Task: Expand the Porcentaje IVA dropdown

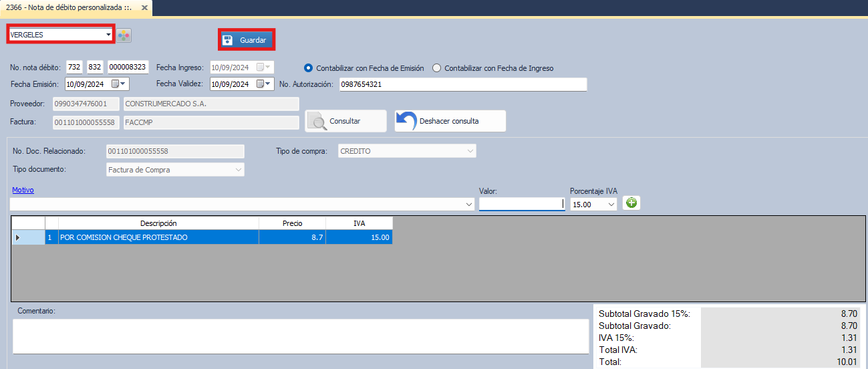Action: coord(611,205)
